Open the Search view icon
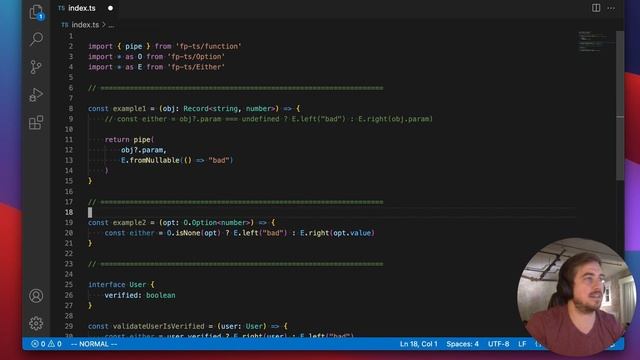 36,39
